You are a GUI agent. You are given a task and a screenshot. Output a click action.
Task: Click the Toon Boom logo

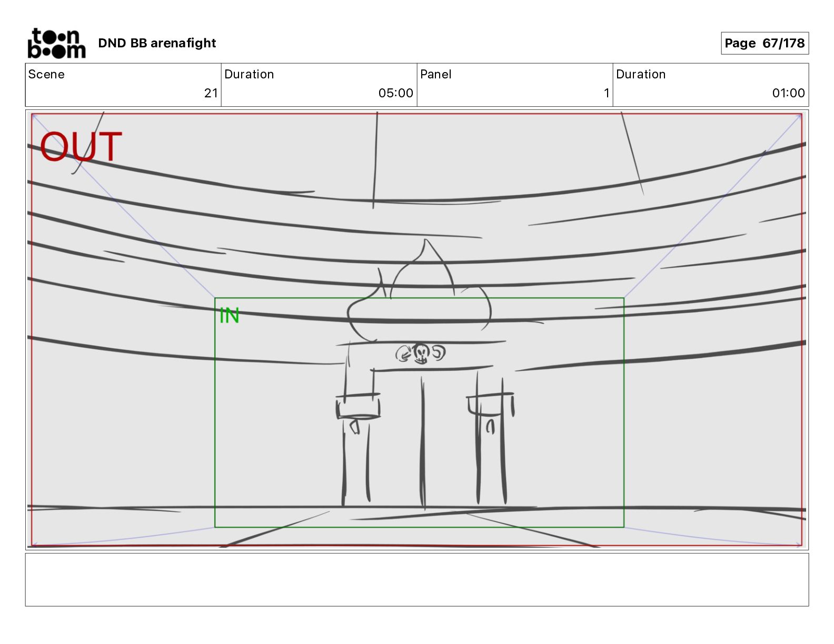(56, 43)
